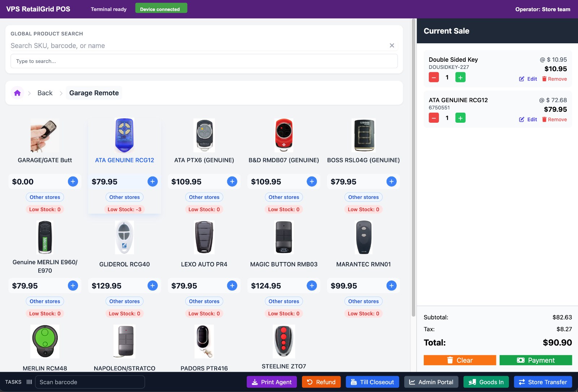The image size is (578, 392).
Task: Open Till Closeout
Action: (372, 382)
